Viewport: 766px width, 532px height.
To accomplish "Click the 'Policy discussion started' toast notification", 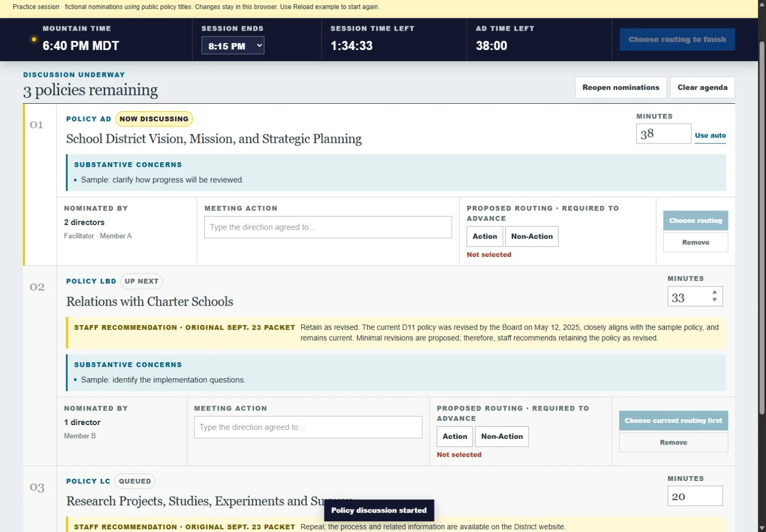I will click(379, 511).
